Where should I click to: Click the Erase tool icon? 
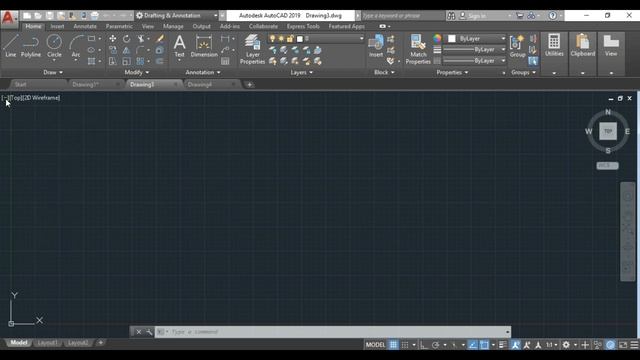click(160, 39)
